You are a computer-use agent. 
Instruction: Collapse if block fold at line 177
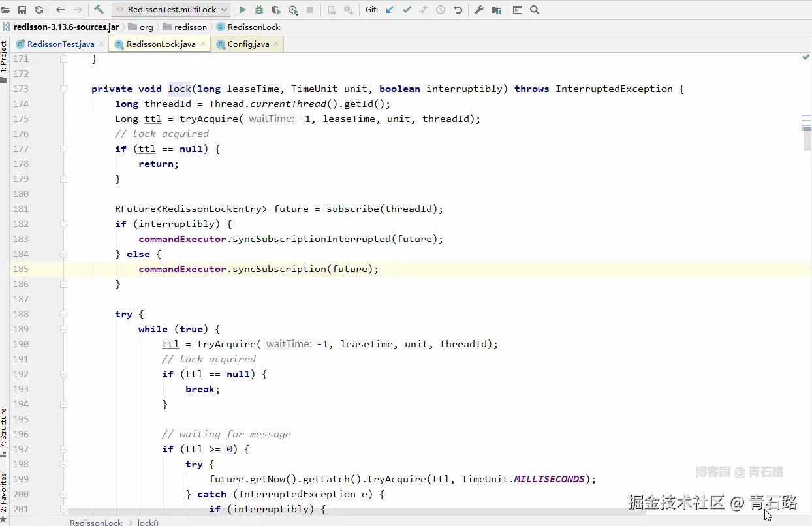(x=64, y=149)
